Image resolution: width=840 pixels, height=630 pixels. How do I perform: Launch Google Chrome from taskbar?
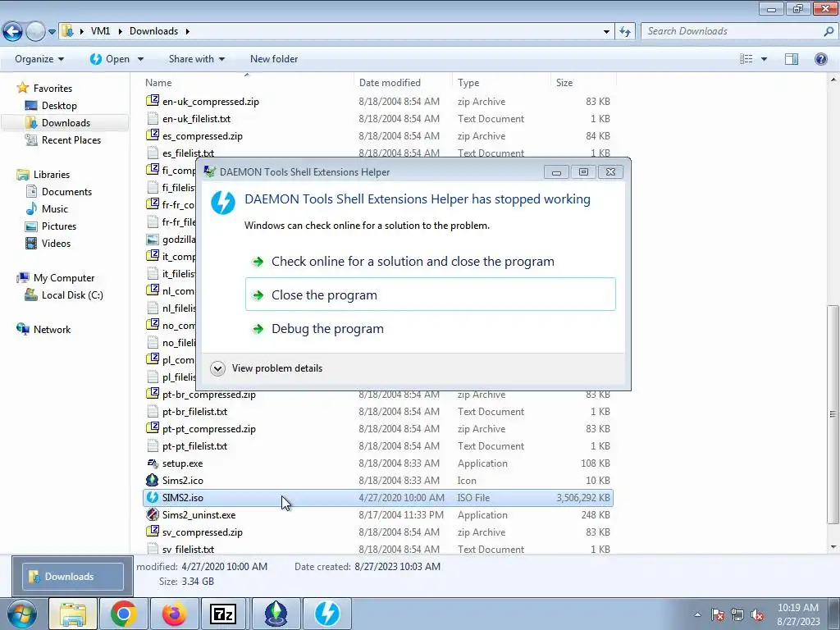[123, 614]
